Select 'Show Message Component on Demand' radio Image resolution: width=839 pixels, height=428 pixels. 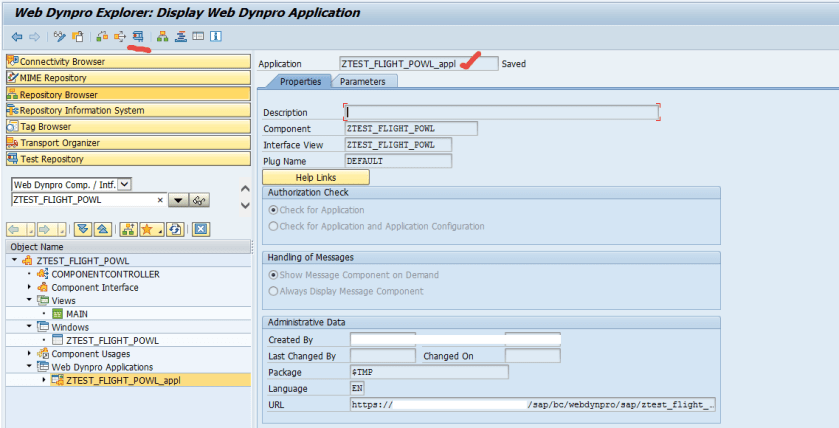272,275
